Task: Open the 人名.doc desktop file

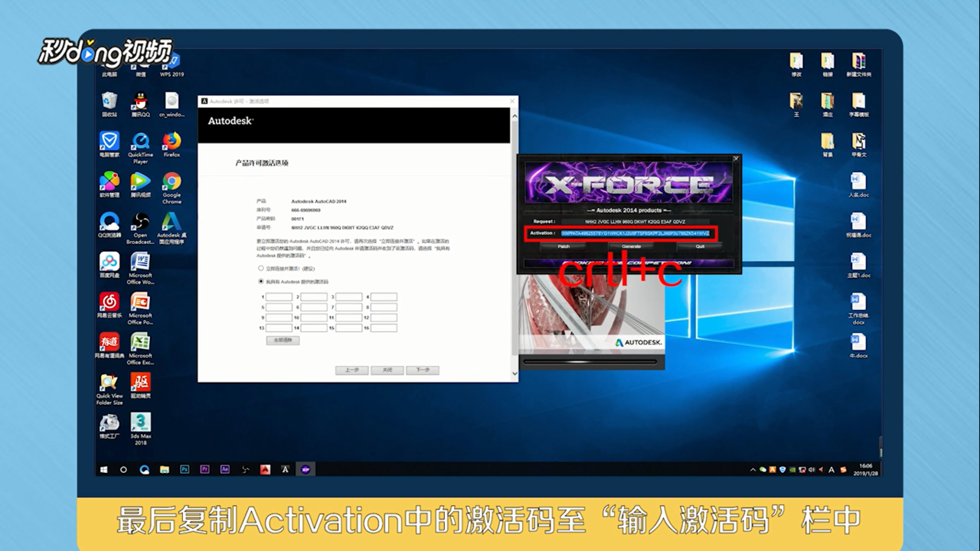Action: point(858,186)
